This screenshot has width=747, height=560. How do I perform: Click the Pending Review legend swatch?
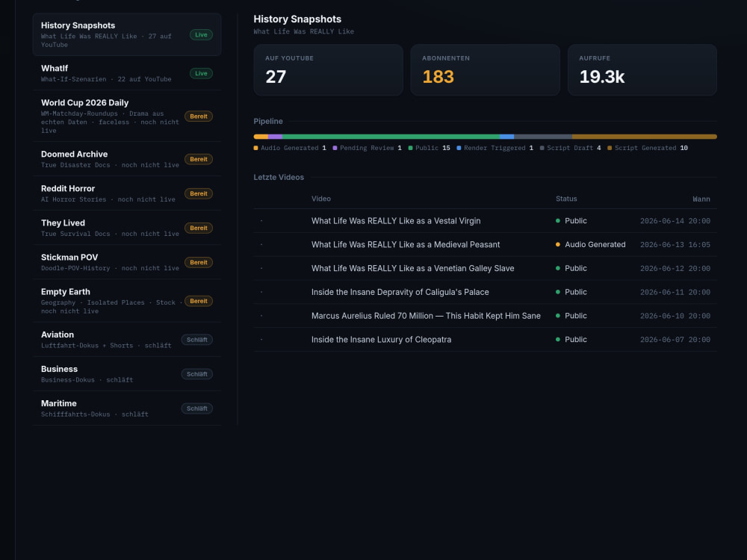(x=335, y=148)
